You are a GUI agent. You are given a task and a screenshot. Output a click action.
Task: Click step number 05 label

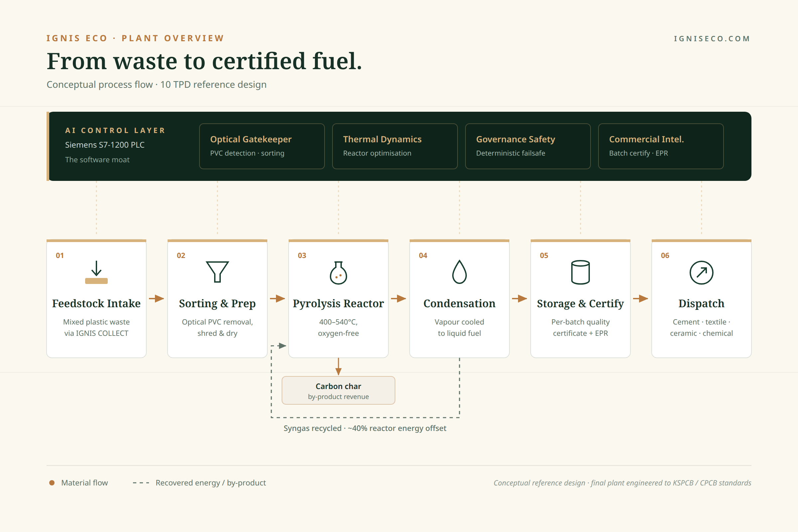(544, 255)
